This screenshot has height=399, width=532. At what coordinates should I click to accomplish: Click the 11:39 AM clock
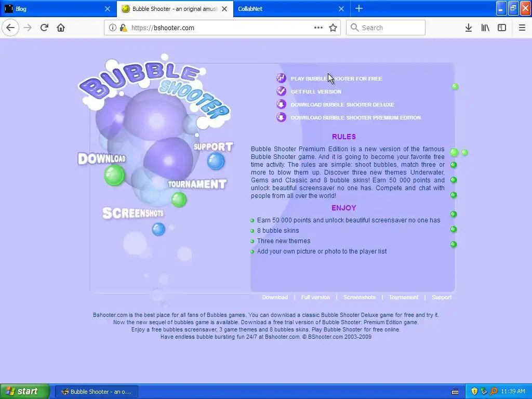[513, 392]
